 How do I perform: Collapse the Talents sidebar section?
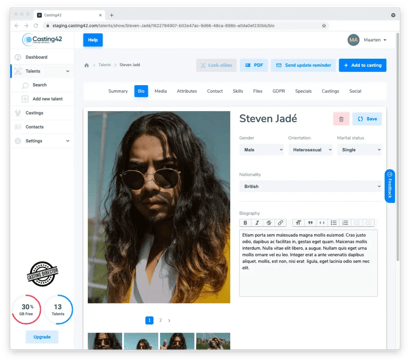(68, 71)
